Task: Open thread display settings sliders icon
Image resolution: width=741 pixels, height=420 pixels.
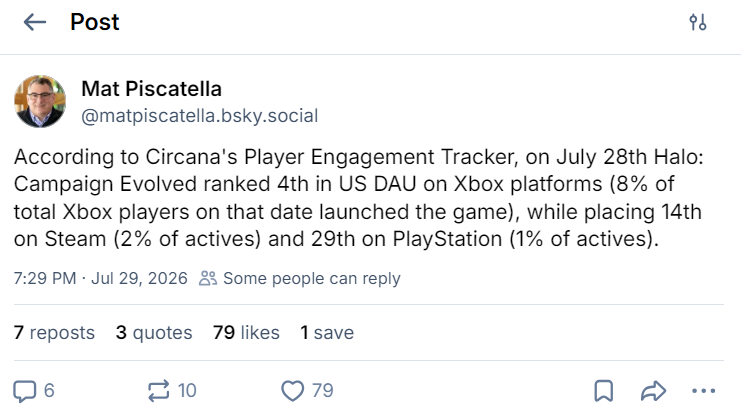Action: point(698,22)
